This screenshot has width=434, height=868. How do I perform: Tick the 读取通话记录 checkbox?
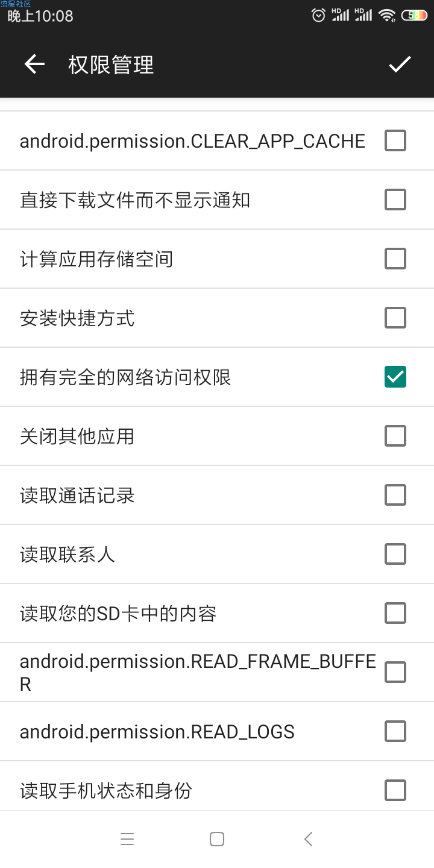395,495
